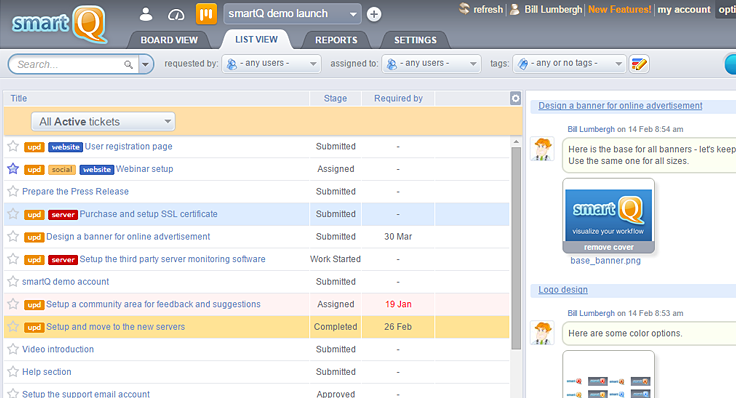Star the smartQ demo account ticket

click(x=13, y=282)
